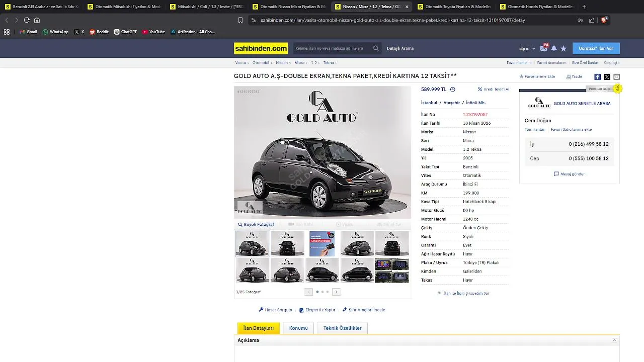Click Favori Satıcılarıma ekle link

coord(571,129)
